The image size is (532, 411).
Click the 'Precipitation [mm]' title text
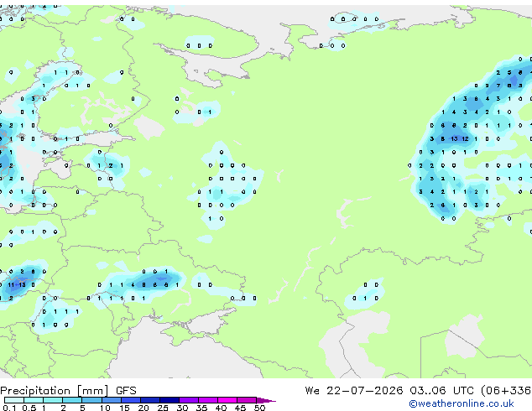point(55,391)
